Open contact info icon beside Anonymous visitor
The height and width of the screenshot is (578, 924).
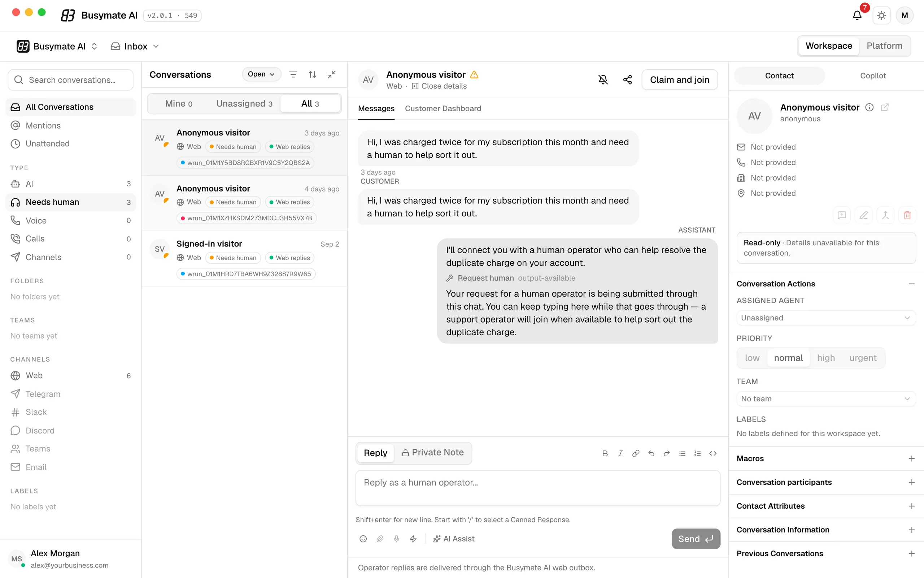tap(869, 107)
